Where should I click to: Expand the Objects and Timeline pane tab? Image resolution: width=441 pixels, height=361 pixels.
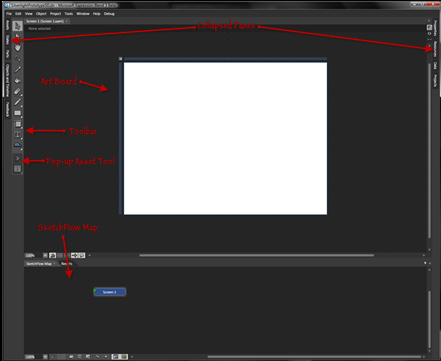click(x=8, y=80)
